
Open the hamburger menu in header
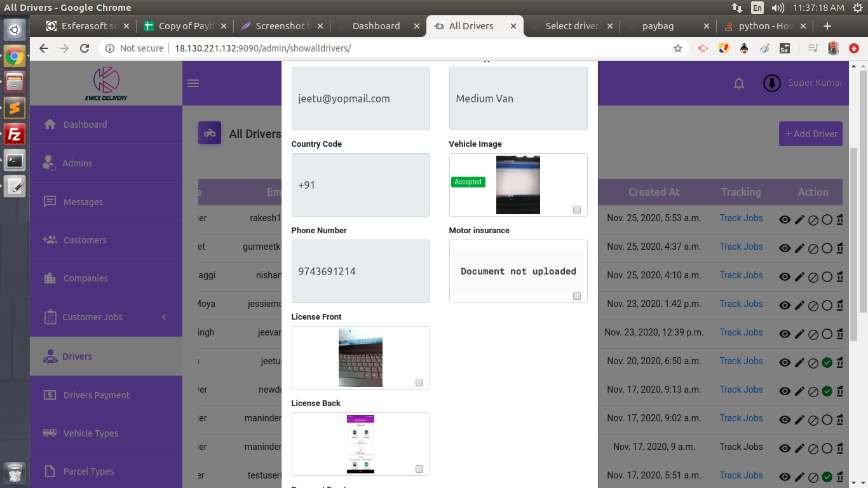click(x=193, y=83)
